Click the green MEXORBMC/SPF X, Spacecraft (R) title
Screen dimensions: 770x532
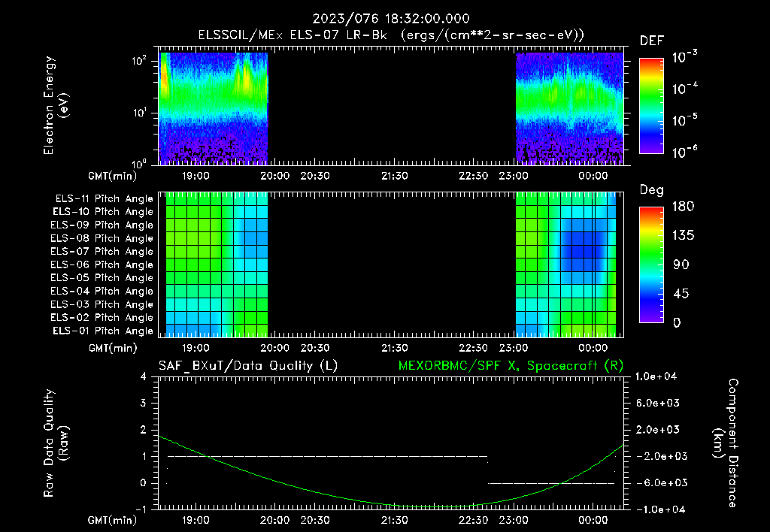(x=511, y=366)
